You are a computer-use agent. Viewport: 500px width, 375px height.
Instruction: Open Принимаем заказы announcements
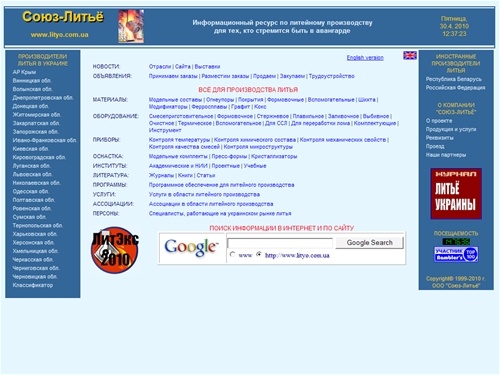pos(173,76)
